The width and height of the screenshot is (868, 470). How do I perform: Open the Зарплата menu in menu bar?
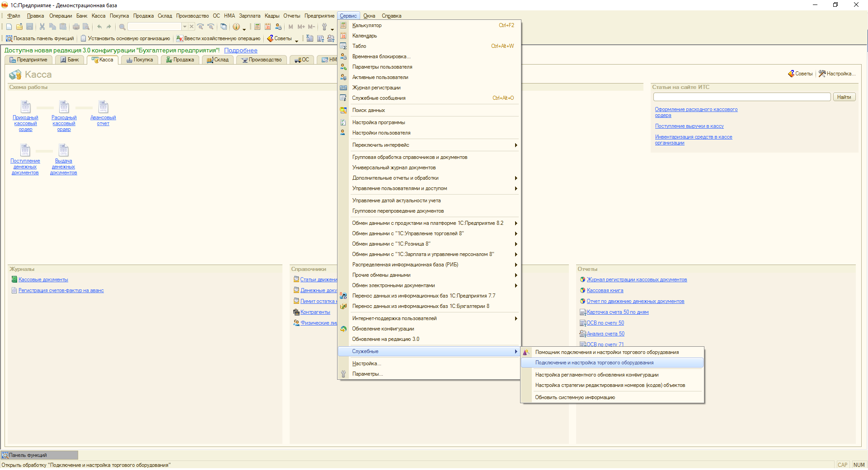coord(249,16)
